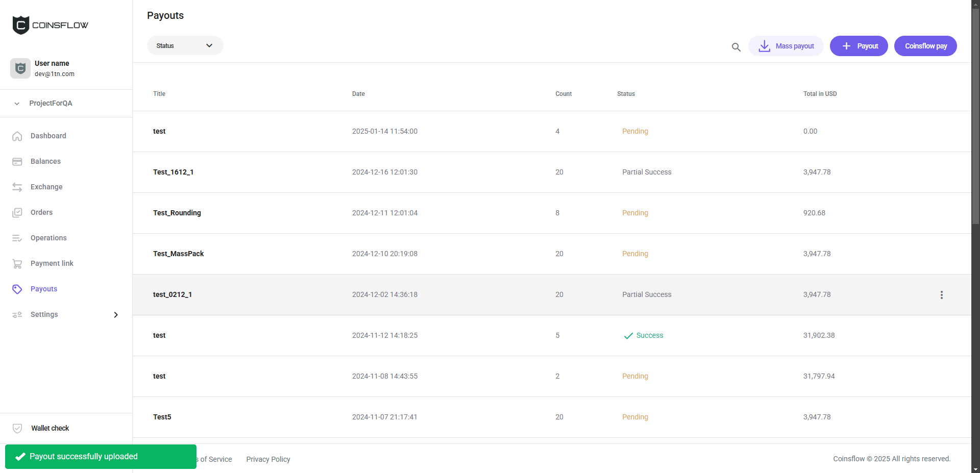Click the Mass payout button
Image resolution: width=980 pixels, height=473 pixels.
click(786, 46)
